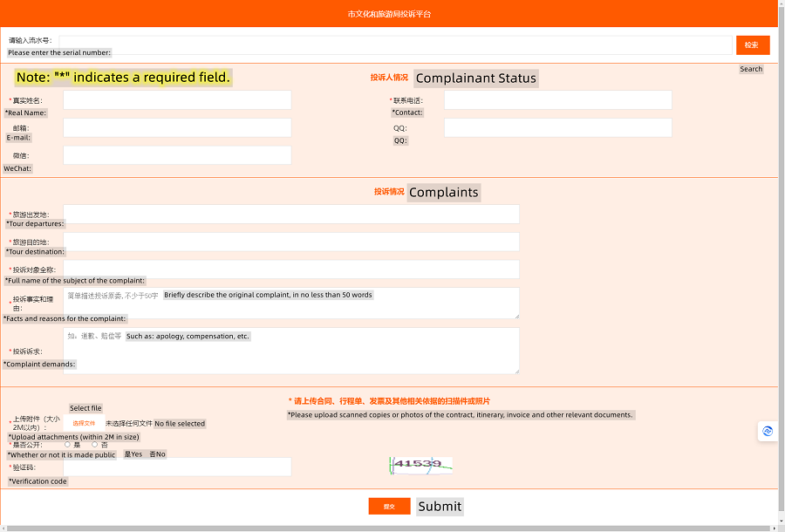Click the complaint demands text area

tap(291, 351)
